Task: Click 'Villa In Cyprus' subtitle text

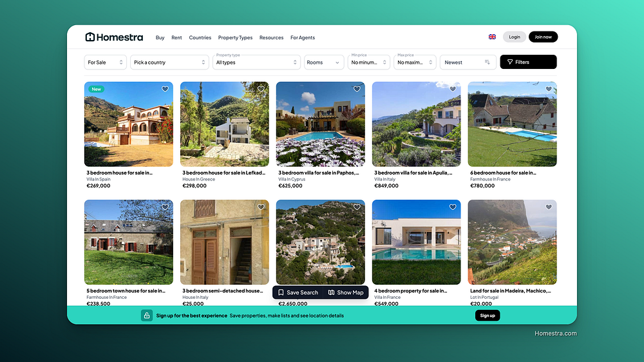Action: coord(292,179)
